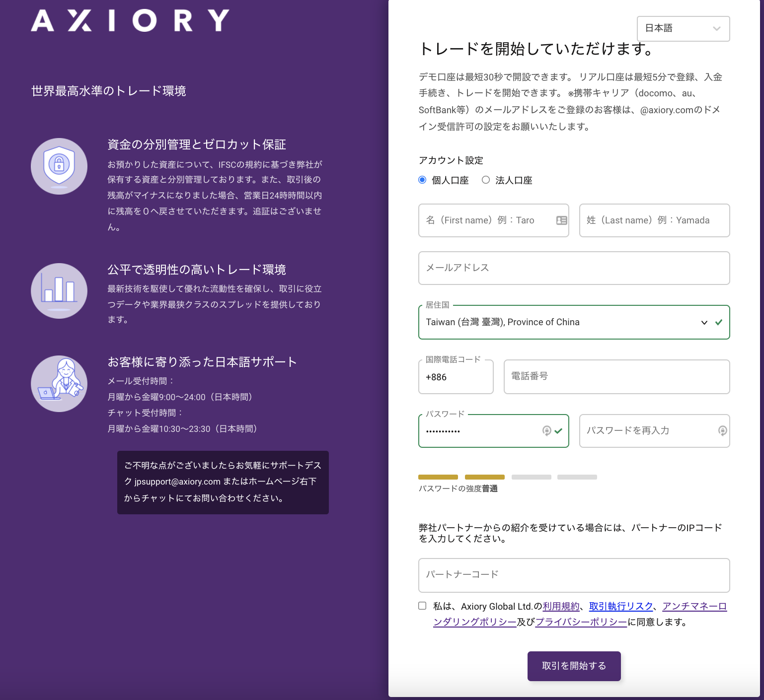Click the green checkmark in the country field
This screenshot has width=764, height=700.
tap(718, 322)
